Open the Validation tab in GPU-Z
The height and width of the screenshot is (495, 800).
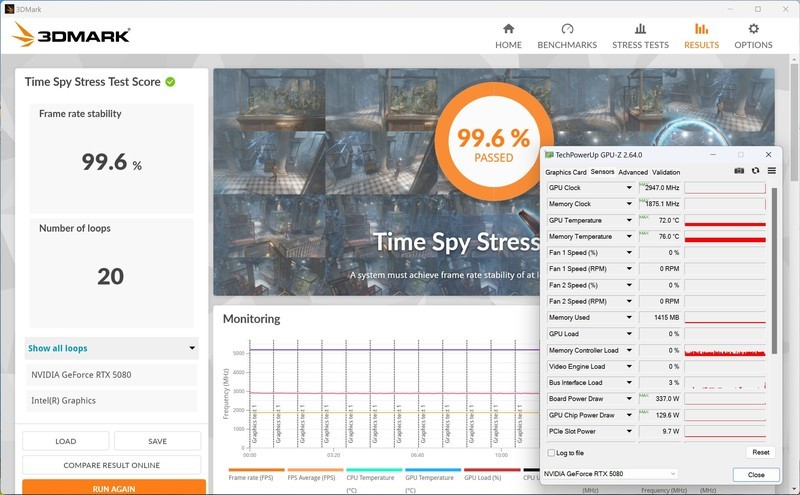click(x=666, y=172)
